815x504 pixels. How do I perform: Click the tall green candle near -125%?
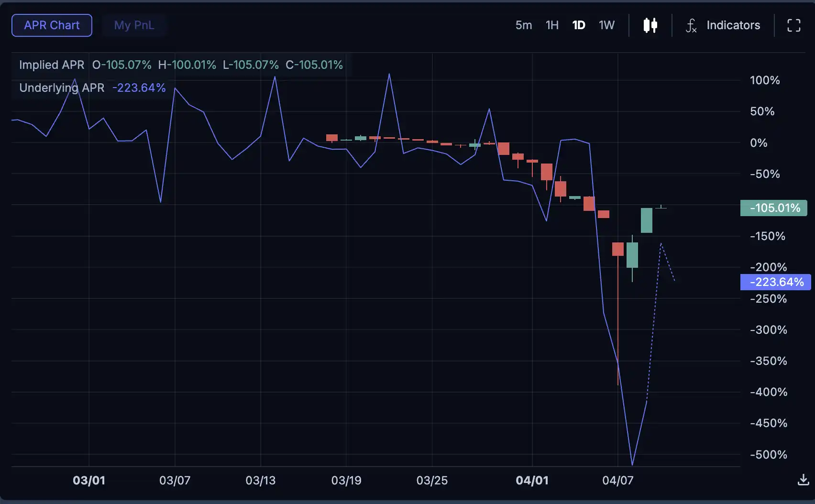pos(646,220)
